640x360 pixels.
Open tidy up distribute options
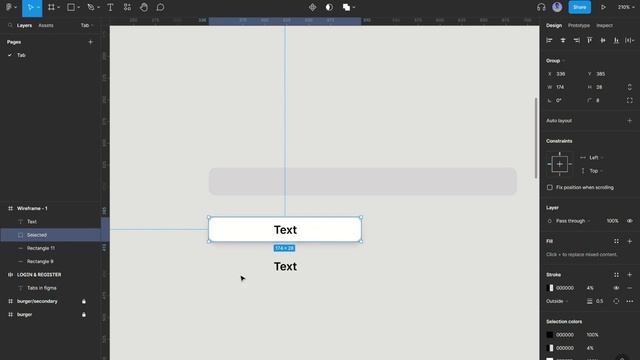(x=630, y=40)
